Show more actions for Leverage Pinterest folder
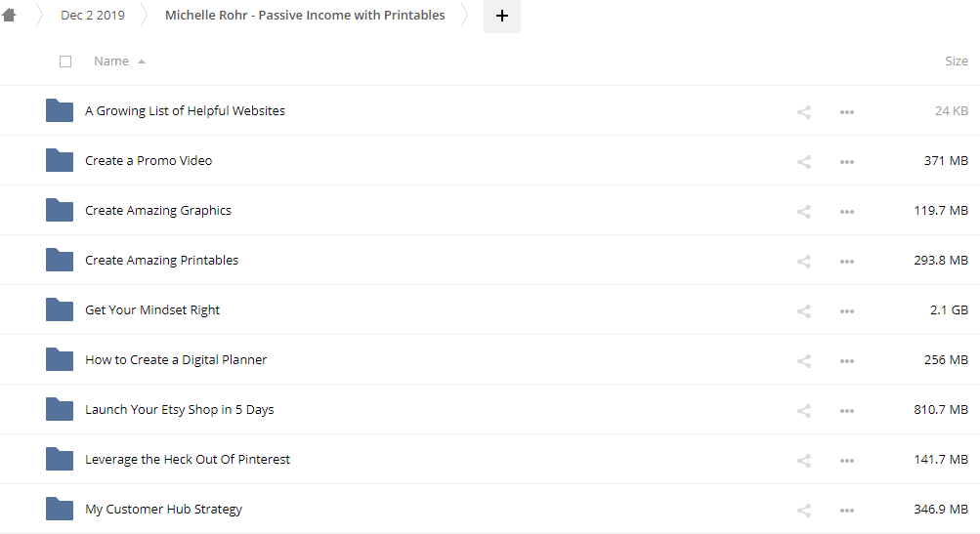Image resolution: width=980 pixels, height=534 pixels. pos(847,460)
